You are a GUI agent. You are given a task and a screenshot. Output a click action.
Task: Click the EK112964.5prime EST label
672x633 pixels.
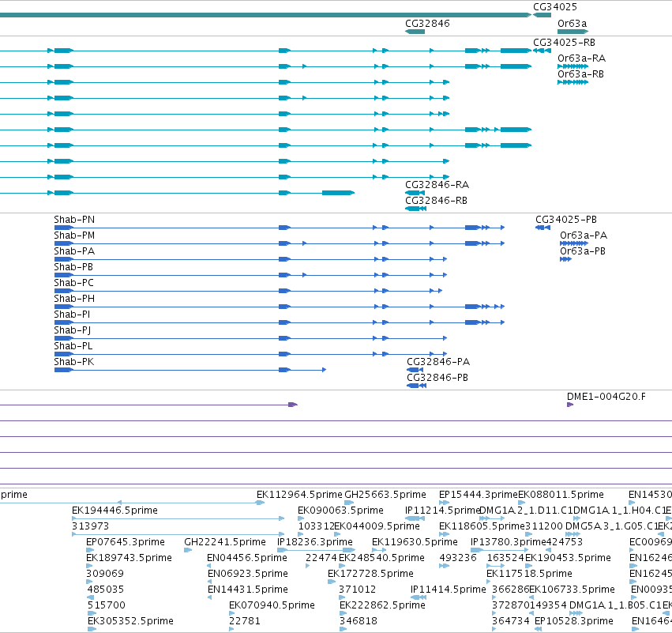click(299, 495)
